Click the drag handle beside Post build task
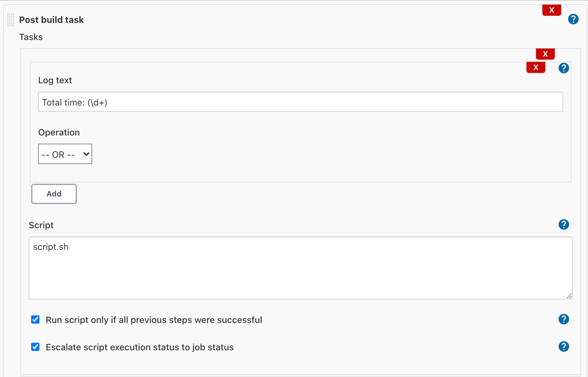Image resolution: width=588 pixels, height=377 pixels. 10,19
